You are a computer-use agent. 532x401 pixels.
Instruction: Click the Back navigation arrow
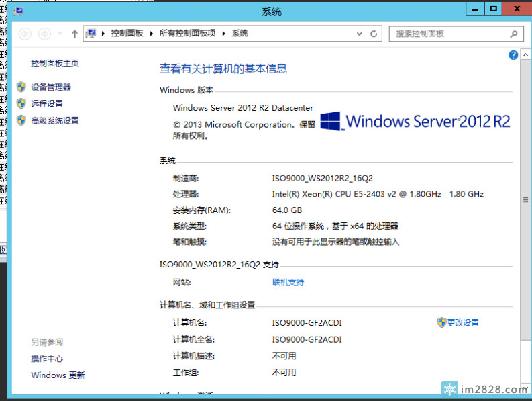coord(25,34)
